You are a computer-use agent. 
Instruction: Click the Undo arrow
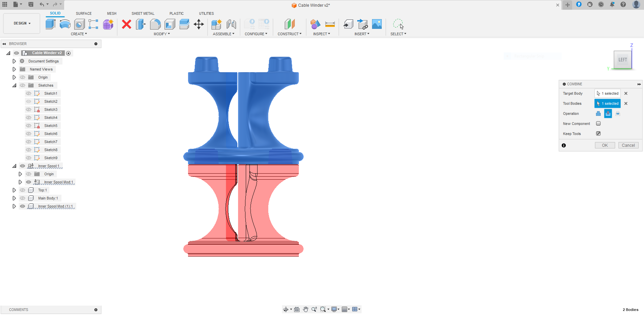[x=42, y=4]
